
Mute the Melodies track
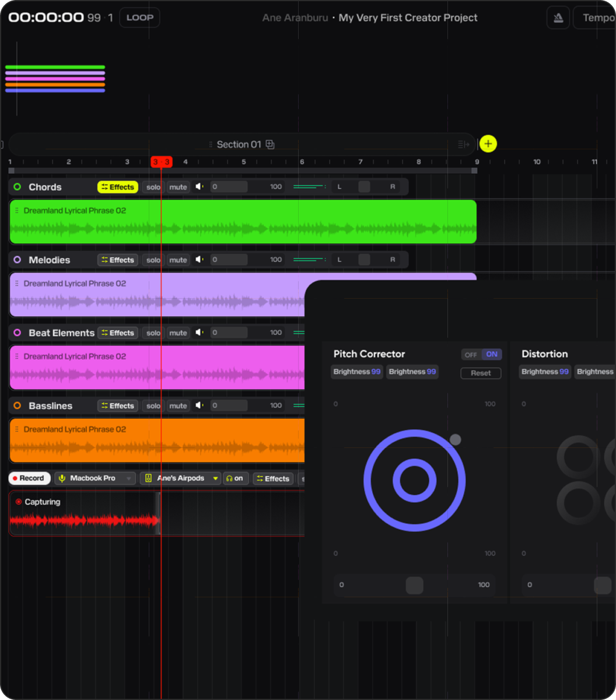tap(178, 260)
